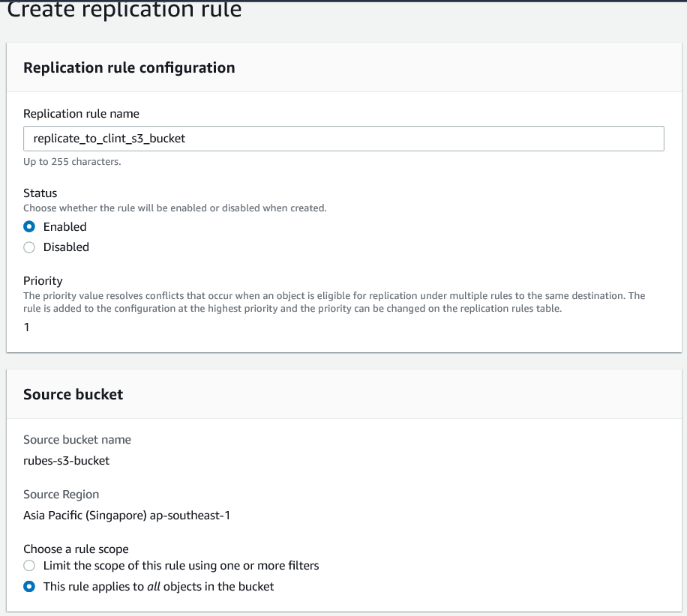Viewport: 687px width, 616px height.
Task: Select the Disabled status radio button
Action: coord(30,247)
